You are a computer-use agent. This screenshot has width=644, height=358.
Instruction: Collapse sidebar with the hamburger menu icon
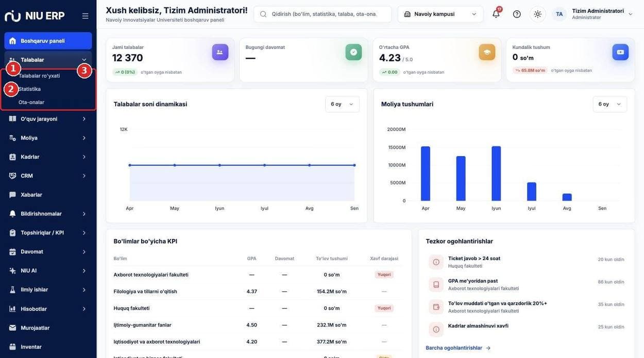(85, 16)
